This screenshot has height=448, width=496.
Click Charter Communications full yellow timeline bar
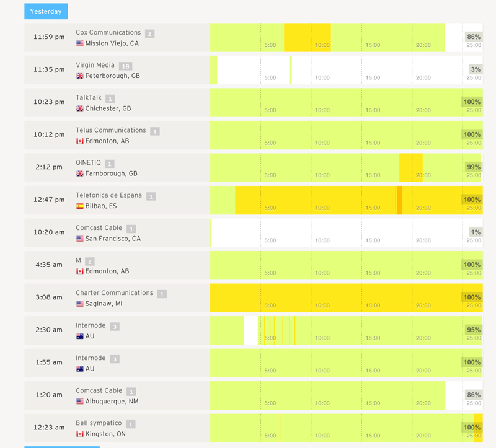347,298
